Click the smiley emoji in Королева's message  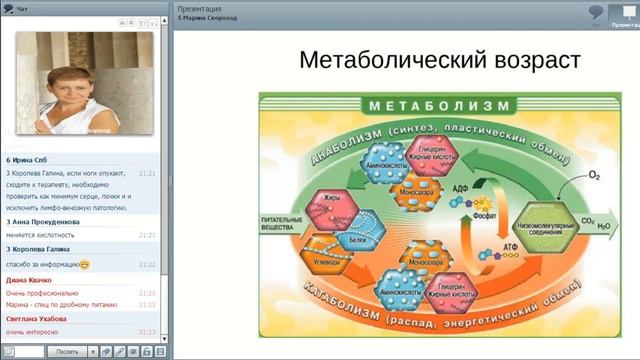[x=84, y=264]
